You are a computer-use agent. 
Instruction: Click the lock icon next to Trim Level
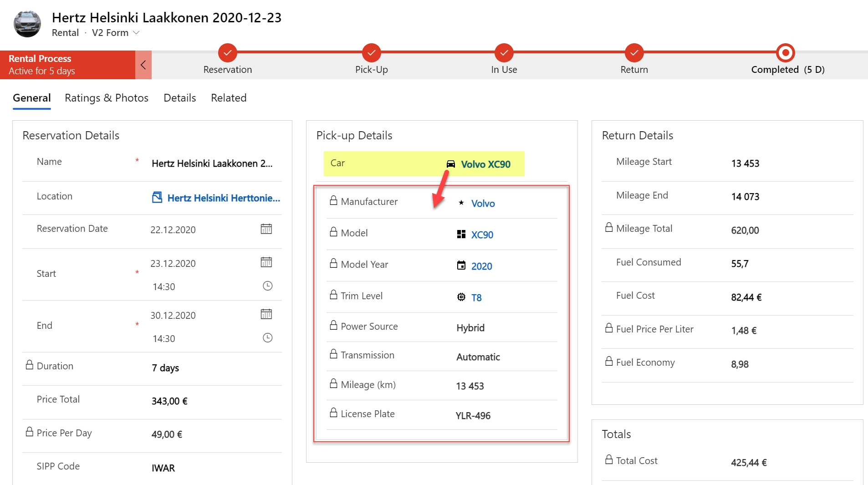(334, 295)
